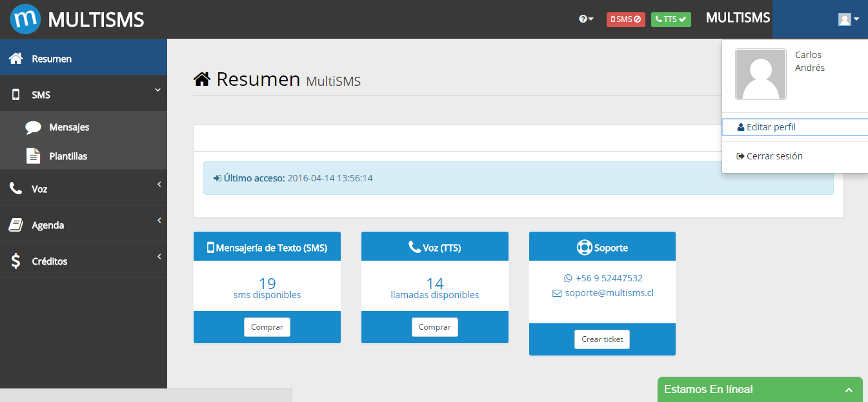Screen dimensions: 868x402
Task: Click the mobile icon in Mensajería de Texto header
Action: pos(210,247)
